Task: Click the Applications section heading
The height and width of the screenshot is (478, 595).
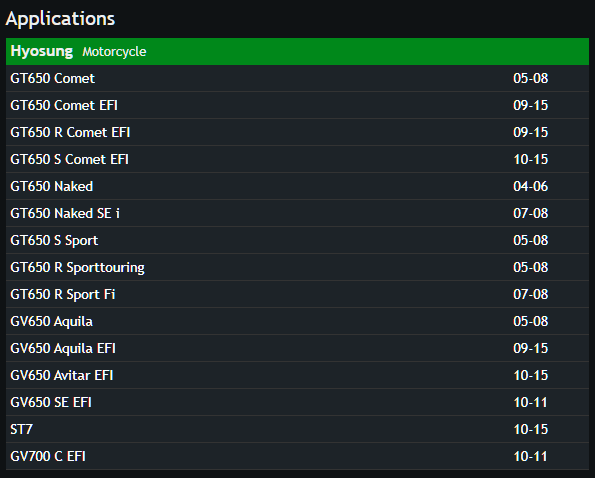Action: pos(60,19)
